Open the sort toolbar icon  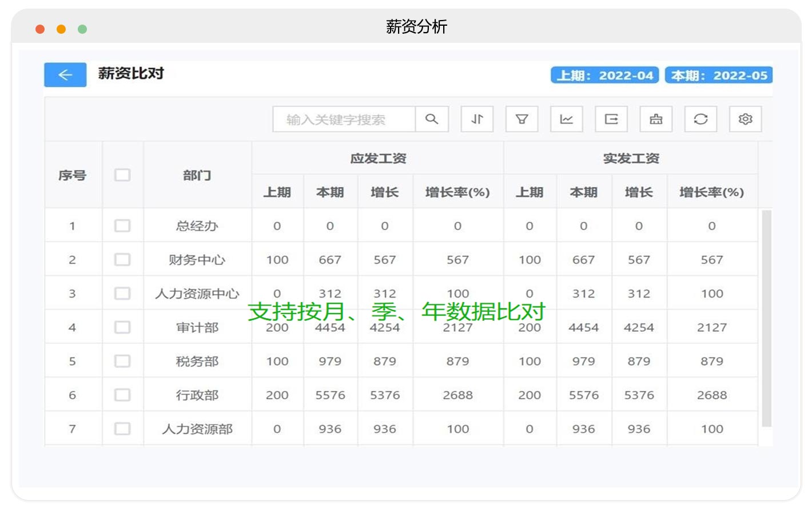click(x=477, y=119)
